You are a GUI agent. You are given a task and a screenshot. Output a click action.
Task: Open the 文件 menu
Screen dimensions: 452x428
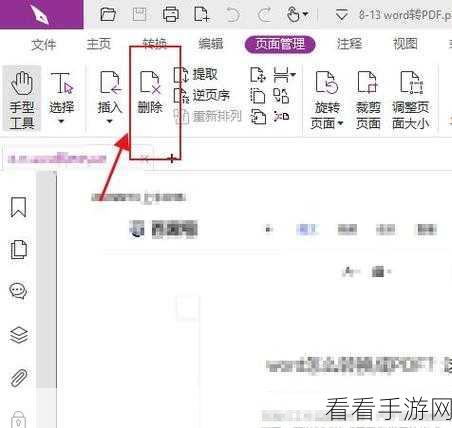click(x=44, y=44)
